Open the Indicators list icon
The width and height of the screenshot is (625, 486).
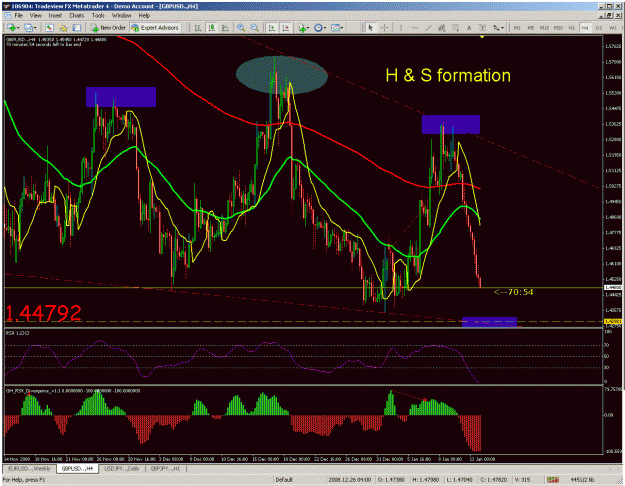click(302, 28)
